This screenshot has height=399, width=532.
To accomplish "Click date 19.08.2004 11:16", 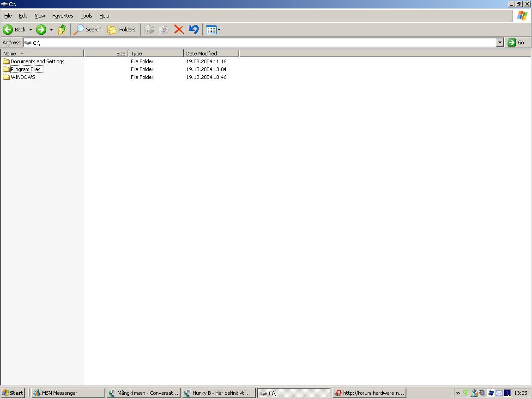I will (206, 61).
